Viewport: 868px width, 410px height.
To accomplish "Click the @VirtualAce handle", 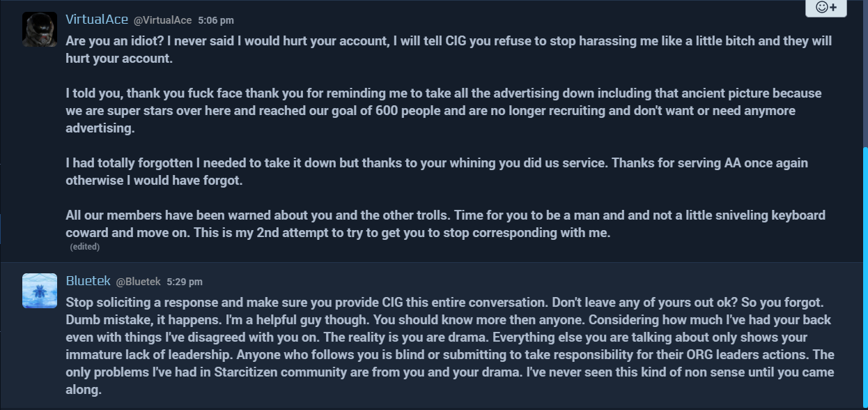I will point(163,20).
